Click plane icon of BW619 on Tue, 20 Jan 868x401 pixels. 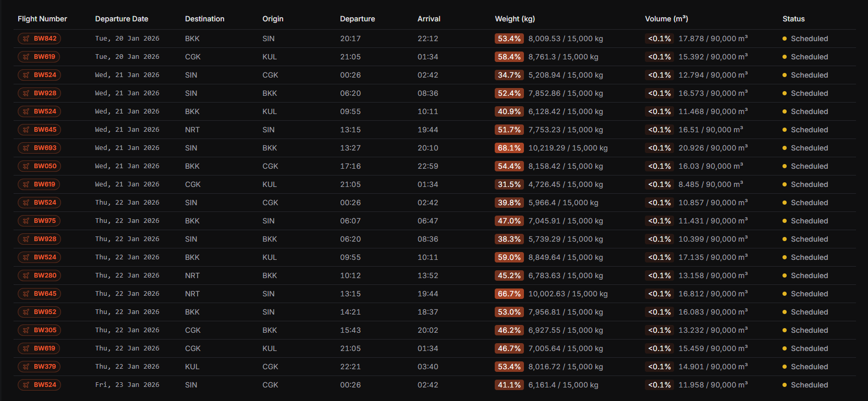26,57
